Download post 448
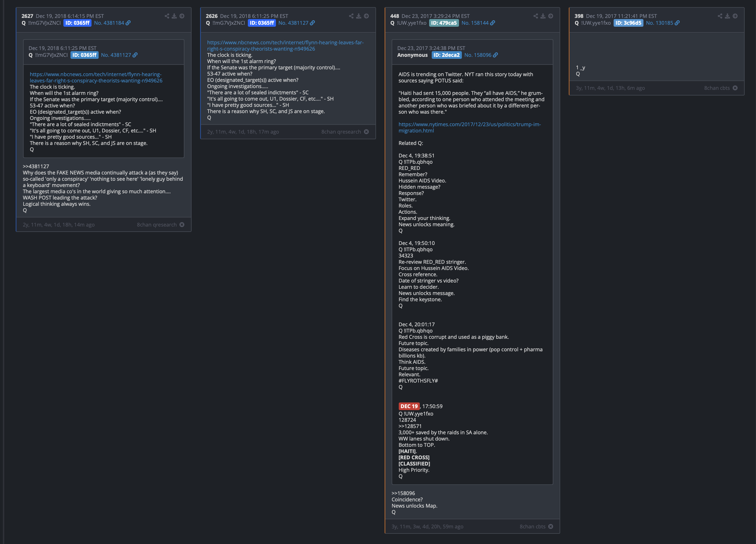Image resolution: width=756 pixels, height=544 pixels. tap(543, 16)
